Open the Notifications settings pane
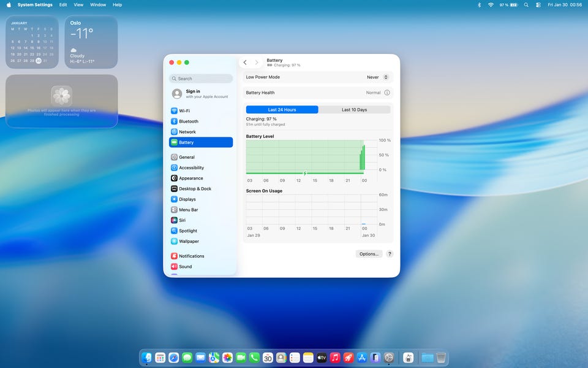The image size is (588, 368). point(191,256)
